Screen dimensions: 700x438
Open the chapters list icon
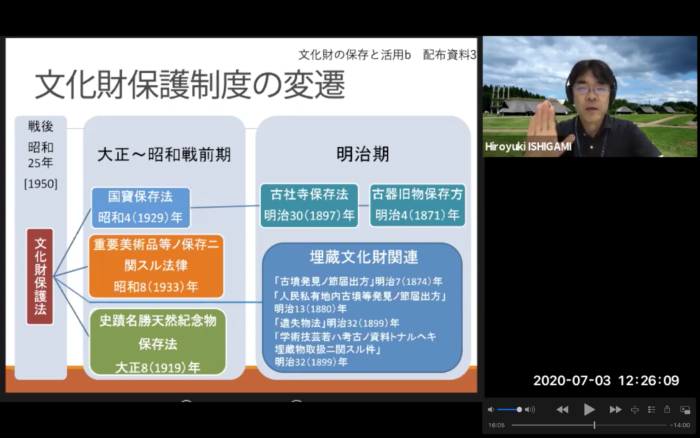tap(650, 409)
